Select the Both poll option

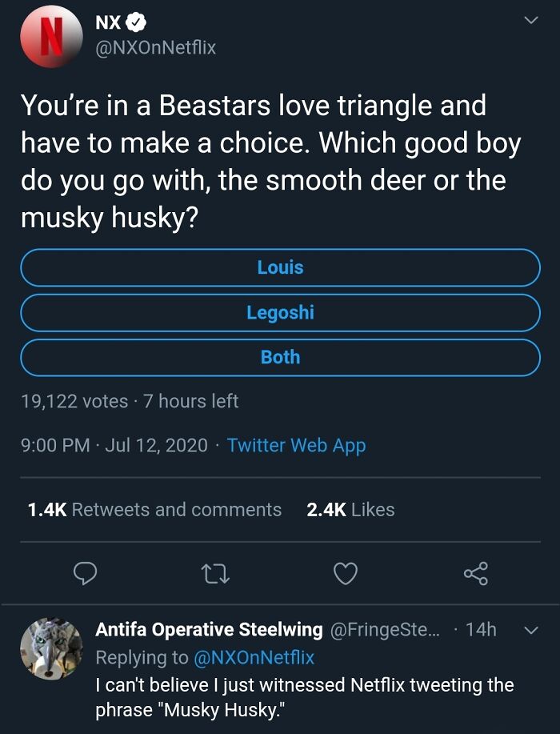click(280, 357)
